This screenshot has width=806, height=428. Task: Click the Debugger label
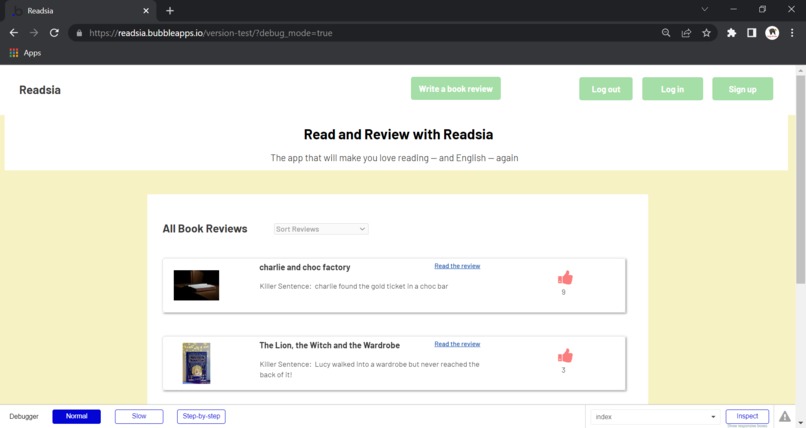pyautogui.click(x=24, y=416)
